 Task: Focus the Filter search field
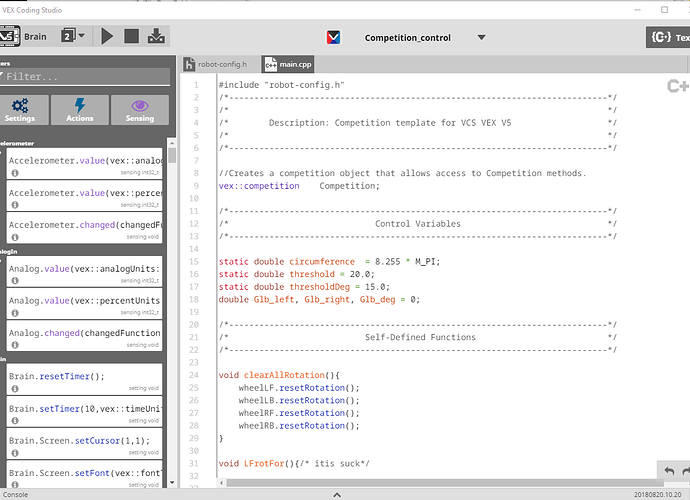coord(85,77)
